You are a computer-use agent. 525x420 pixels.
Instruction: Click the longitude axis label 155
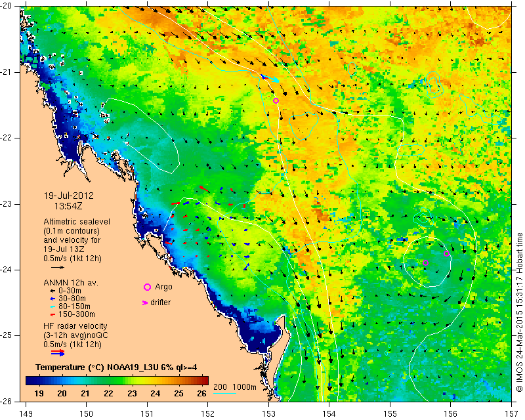(x=390, y=414)
